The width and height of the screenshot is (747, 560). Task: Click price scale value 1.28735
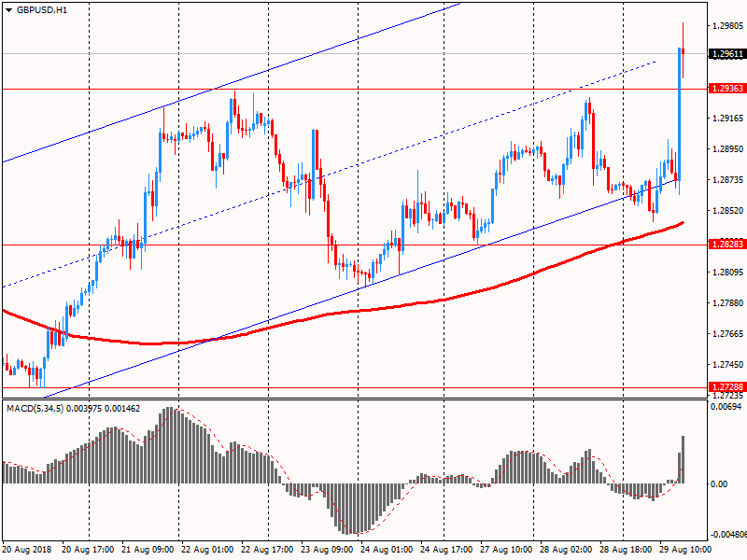click(727, 179)
